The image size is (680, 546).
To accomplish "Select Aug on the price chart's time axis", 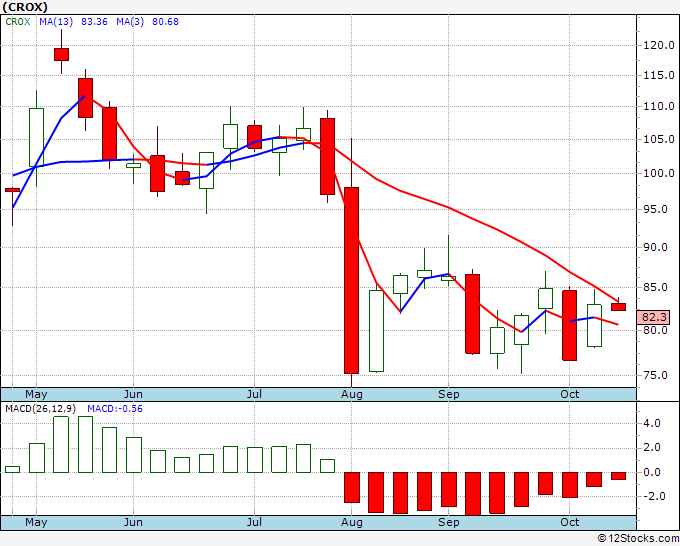I will [x=351, y=395].
